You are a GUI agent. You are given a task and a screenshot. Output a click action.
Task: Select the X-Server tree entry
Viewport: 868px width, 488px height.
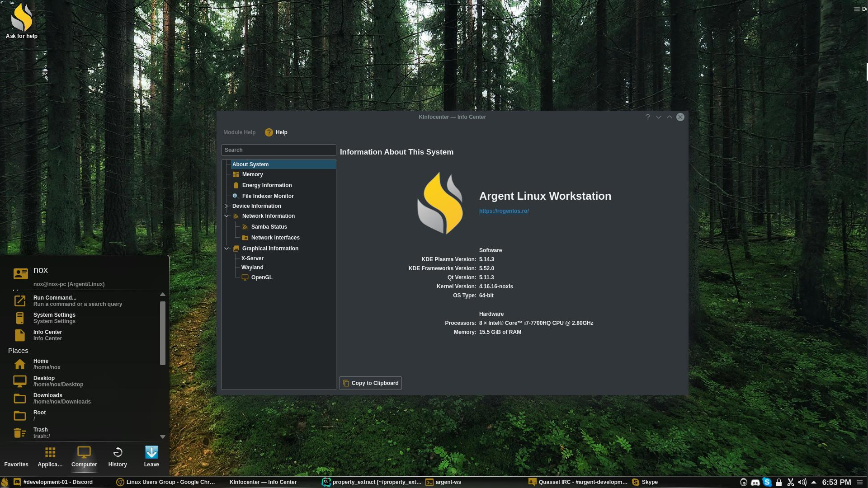pos(252,258)
